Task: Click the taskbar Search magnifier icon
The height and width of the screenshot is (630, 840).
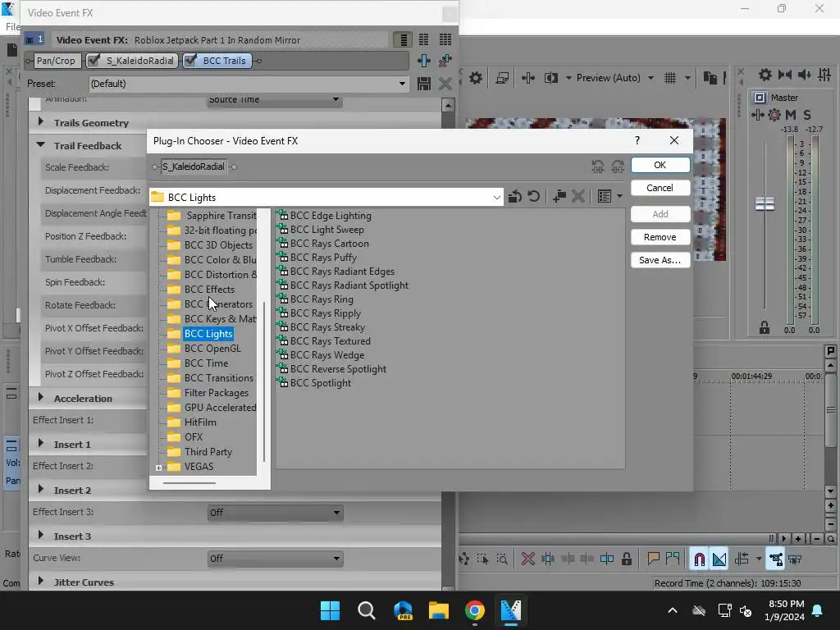Action: click(x=367, y=610)
